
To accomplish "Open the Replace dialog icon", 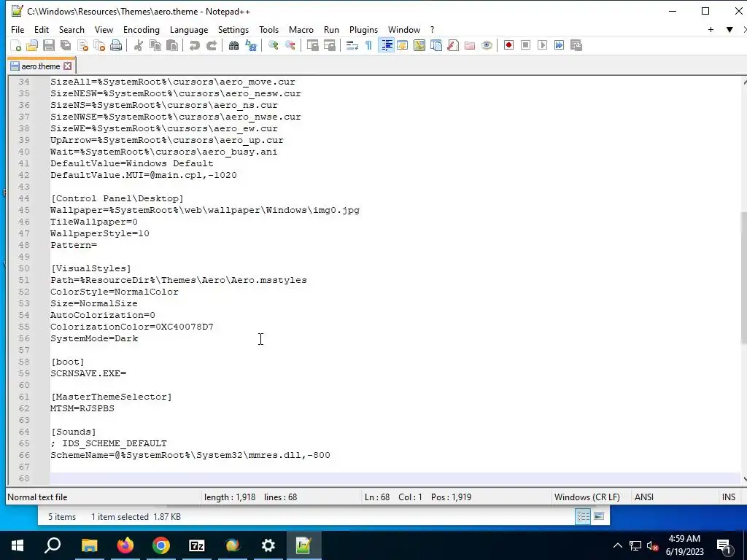I will pos(251,45).
